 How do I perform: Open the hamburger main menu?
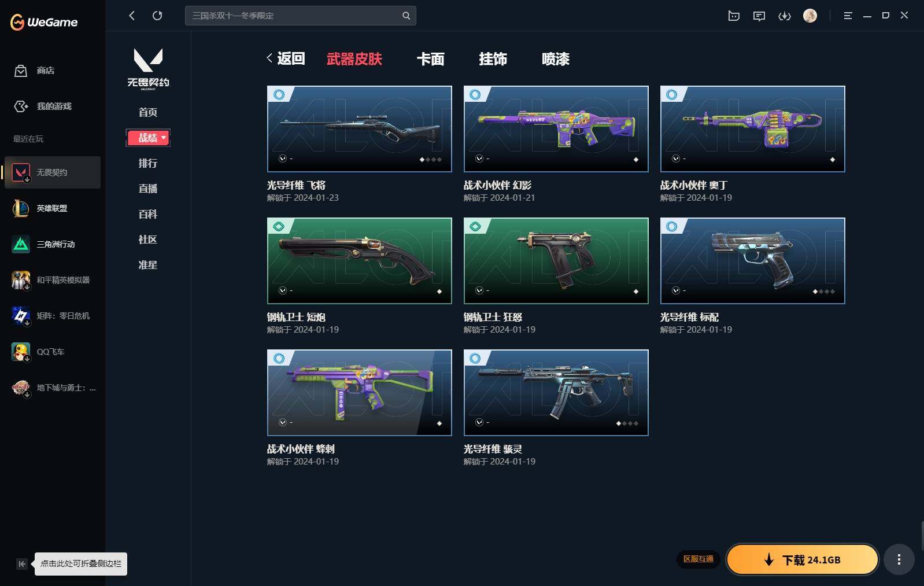tap(848, 16)
